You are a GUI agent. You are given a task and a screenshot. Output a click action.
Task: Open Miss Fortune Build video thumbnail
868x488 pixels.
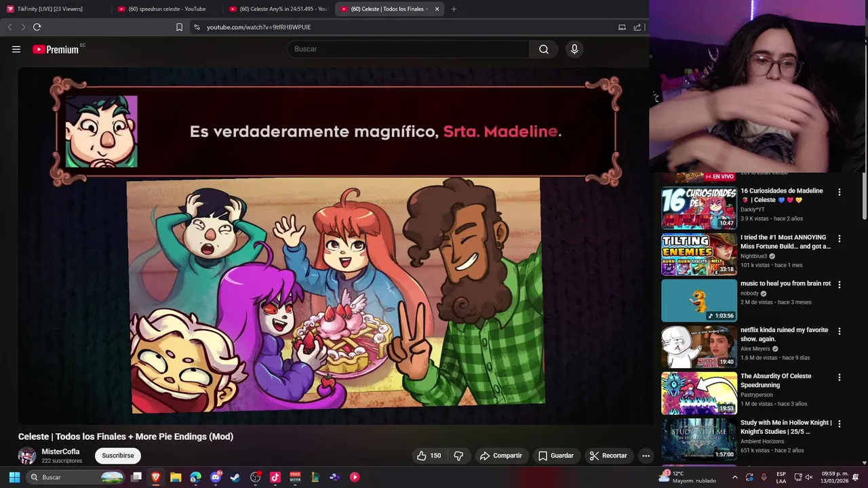699,254
